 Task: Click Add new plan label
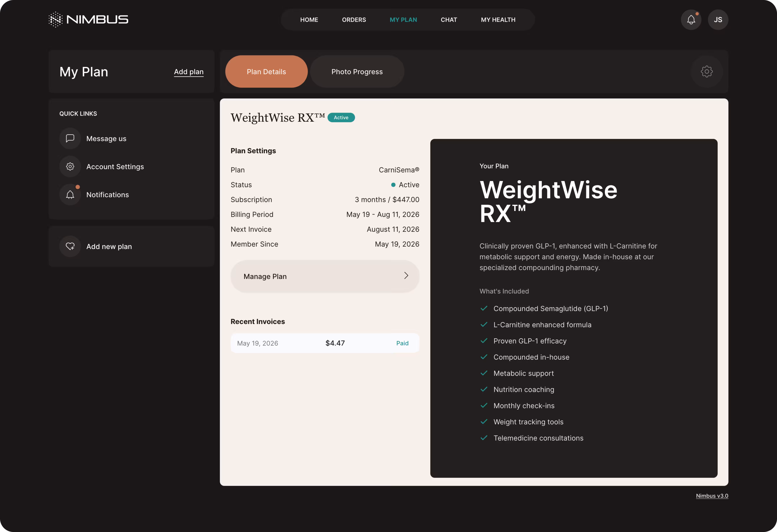tap(109, 246)
